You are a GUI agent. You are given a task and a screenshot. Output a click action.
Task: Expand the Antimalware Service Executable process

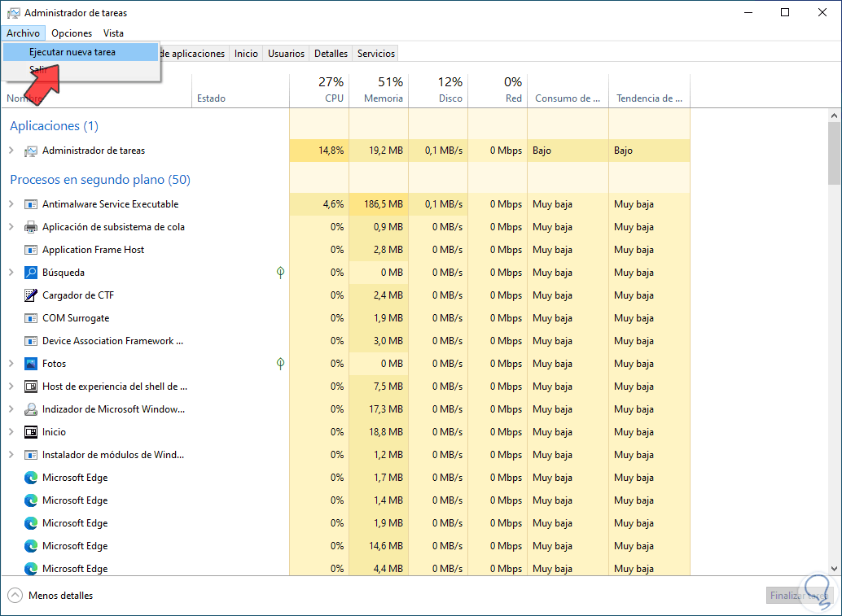pyautogui.click(x=11, y=204)
